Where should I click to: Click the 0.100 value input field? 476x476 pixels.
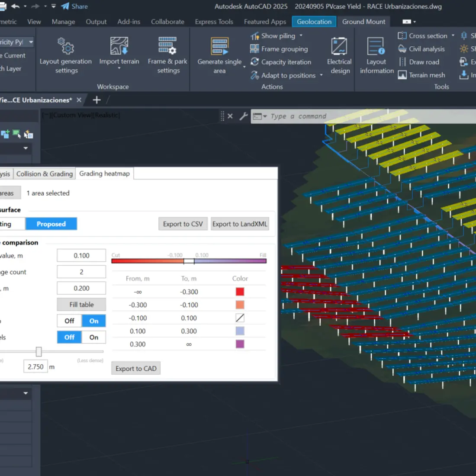(81, 256)
